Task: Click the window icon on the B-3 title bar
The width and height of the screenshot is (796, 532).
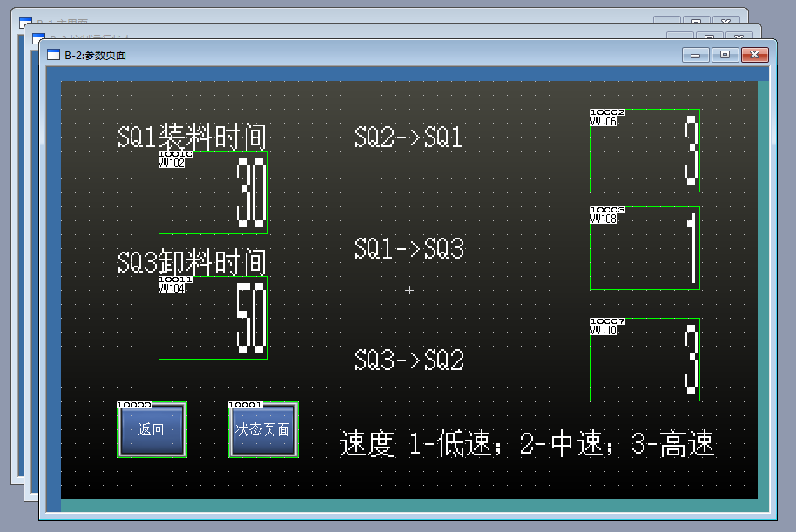Action: (40, 37)
